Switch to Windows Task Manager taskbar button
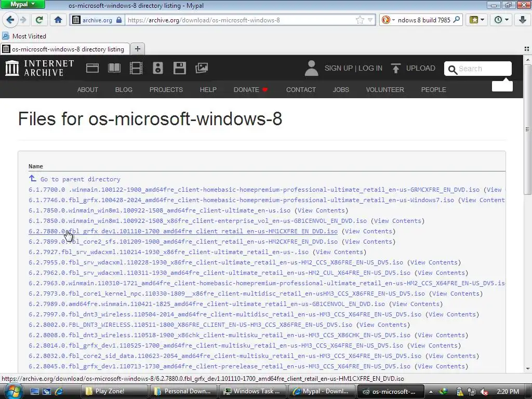Image resolution: width=532 pixels, height=399 pixels. pyautogui.click(x=252, y=391)
